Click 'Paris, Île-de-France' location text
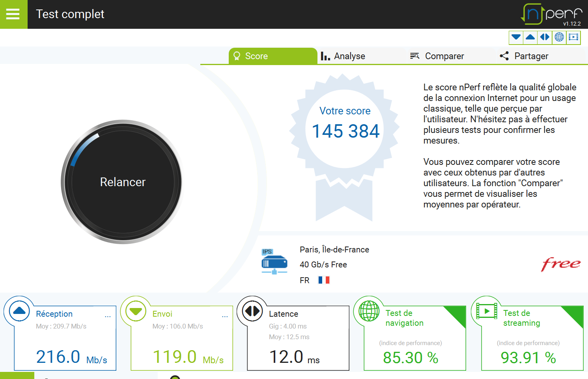588x379 pixels. 334,250
